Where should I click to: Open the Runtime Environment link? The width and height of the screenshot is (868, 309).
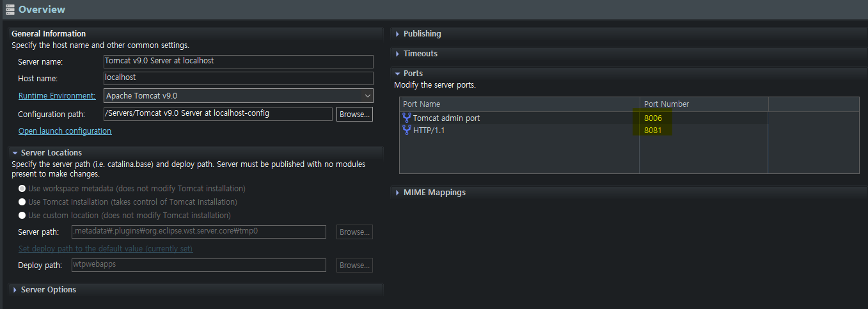pos(57,96)
